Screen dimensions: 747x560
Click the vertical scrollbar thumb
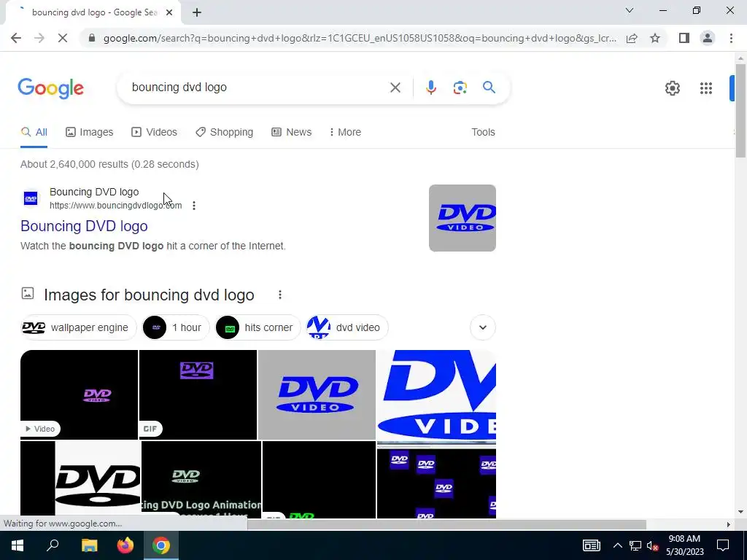point(740,111)
